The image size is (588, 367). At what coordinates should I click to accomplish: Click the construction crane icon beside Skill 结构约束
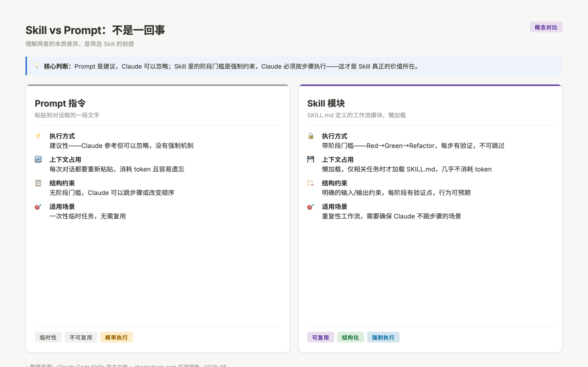pyautogui.click(x=311, y=183)
